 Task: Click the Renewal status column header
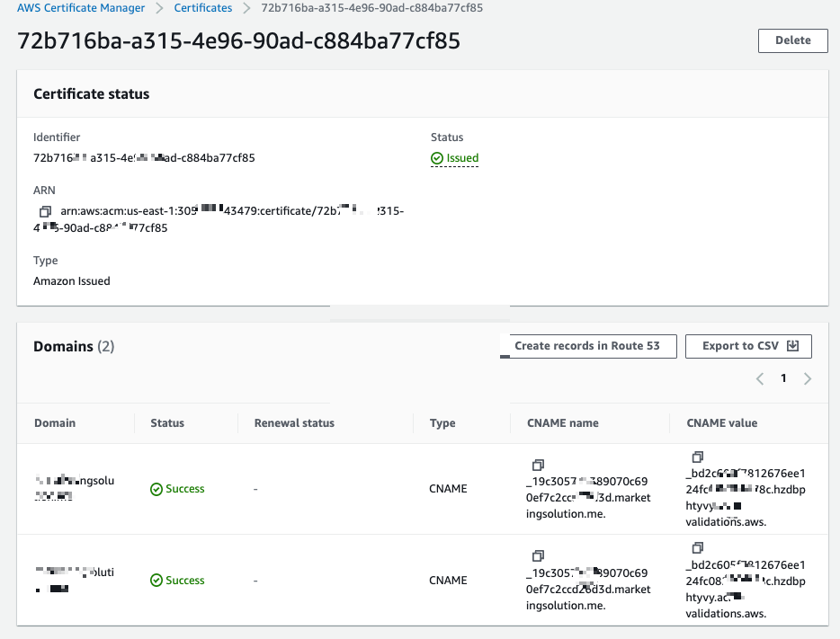tap(294, 422)
